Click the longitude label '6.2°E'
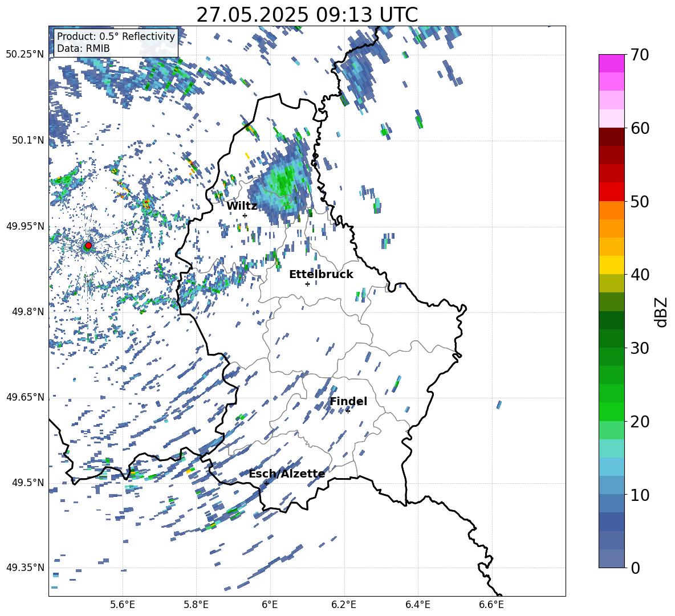The height and width of the screenshot is (616, 675). (x=344, y=605)
